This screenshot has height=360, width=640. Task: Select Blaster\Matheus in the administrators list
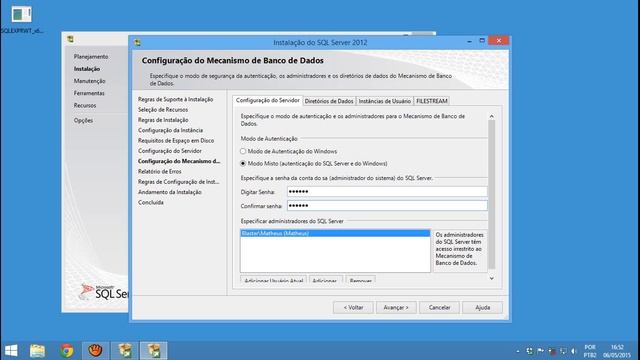point(335,233)
